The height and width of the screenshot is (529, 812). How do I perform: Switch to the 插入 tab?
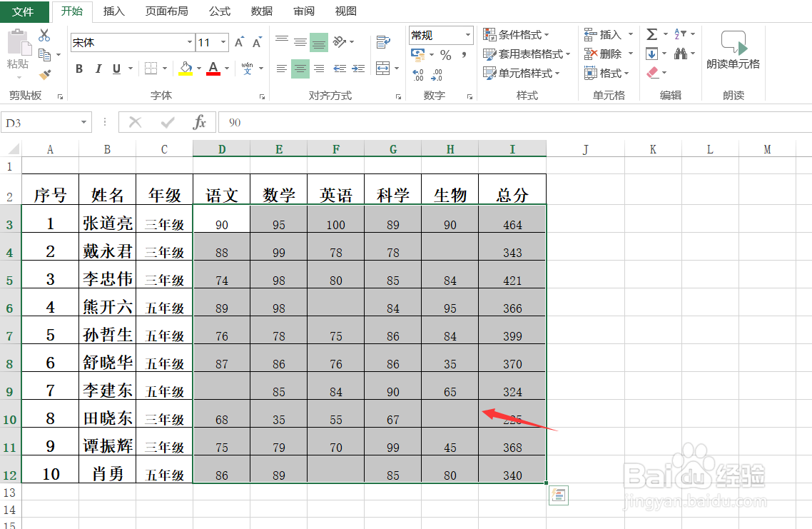tap(114, 11)
